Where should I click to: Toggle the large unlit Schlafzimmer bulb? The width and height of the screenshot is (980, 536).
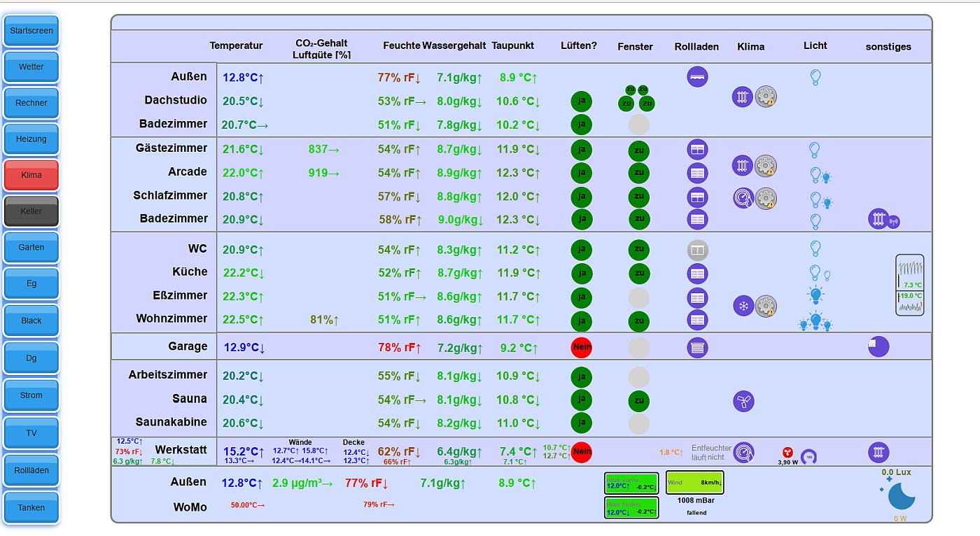pos(815,199)
